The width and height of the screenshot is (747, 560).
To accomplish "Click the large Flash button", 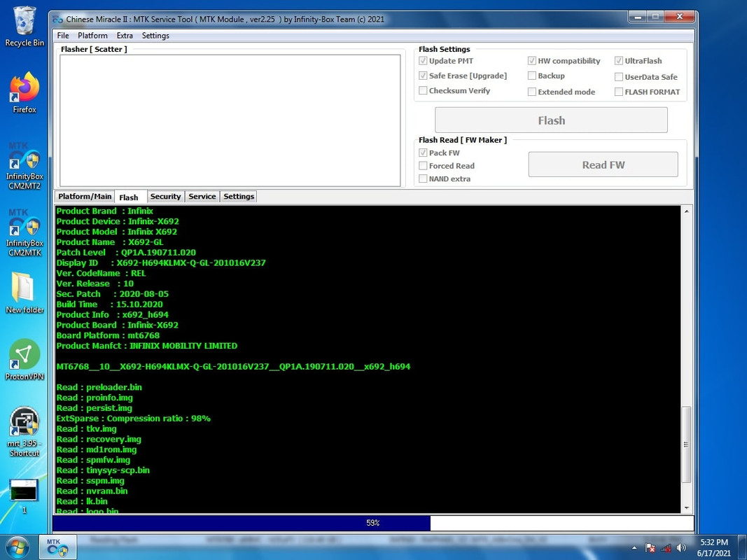I will point(551,120).
